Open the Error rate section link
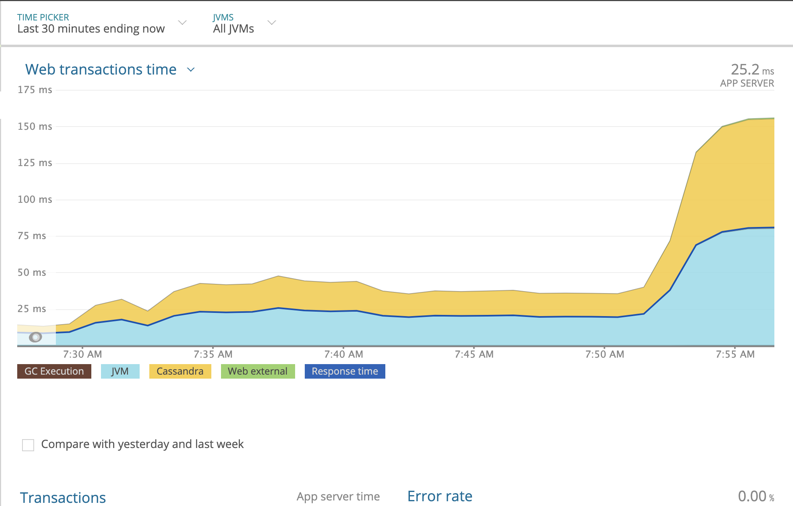Viewport: 793px width, 506px height. (x=439, y=496)
